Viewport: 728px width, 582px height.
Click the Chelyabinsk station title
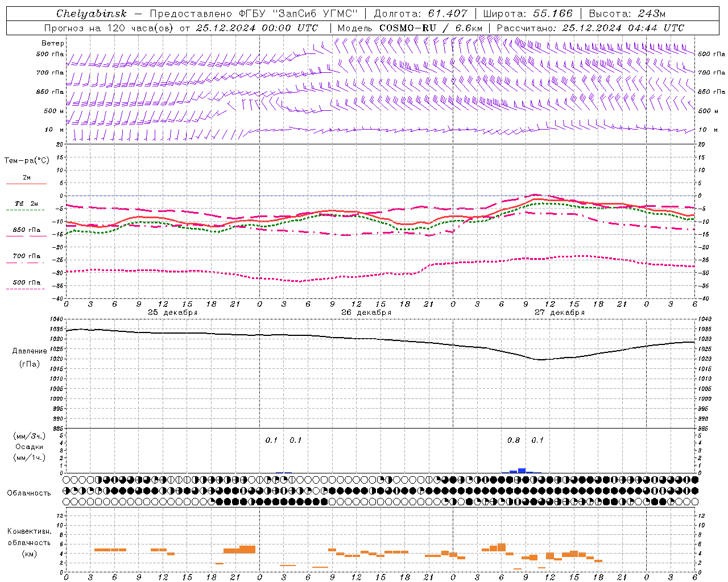click(x=92, y=14)
